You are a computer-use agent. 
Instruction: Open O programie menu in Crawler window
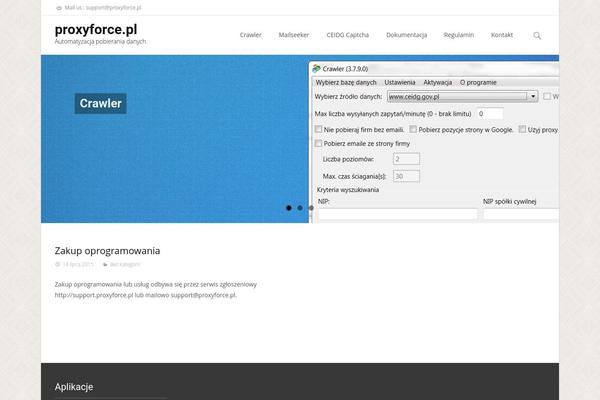tap(478, 82)
